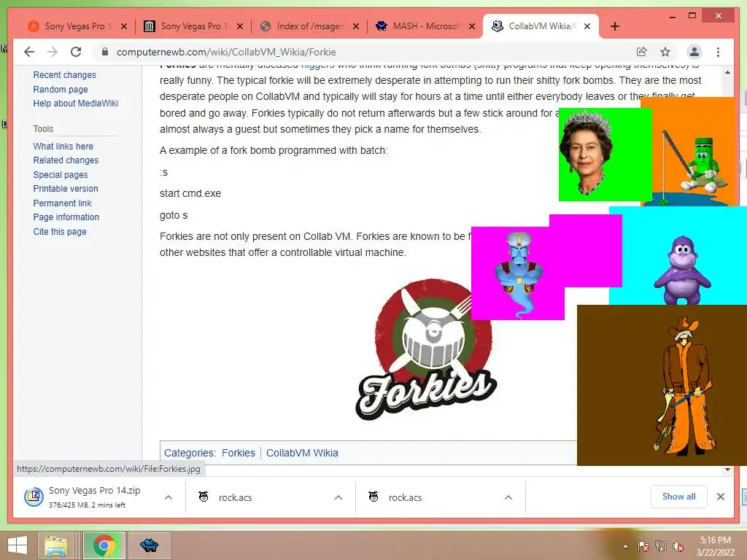Open the Chrome three-dot menu
747x560 pixels.
pyautogui.click(x=718, y=52)
